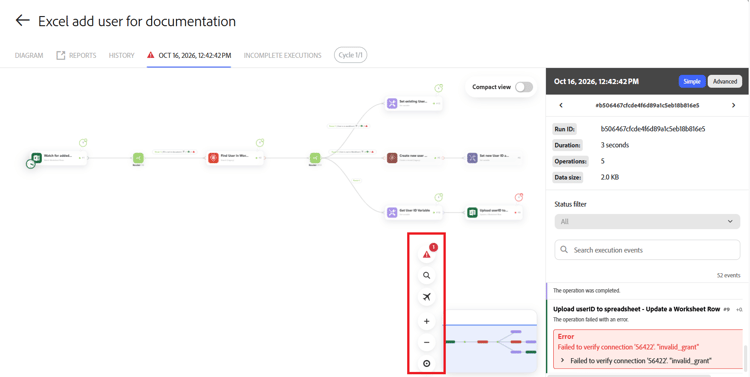This screenshot has height=377, width=750.
Task: Open the Incomplete Executions tab
Action: pos(283,55)
